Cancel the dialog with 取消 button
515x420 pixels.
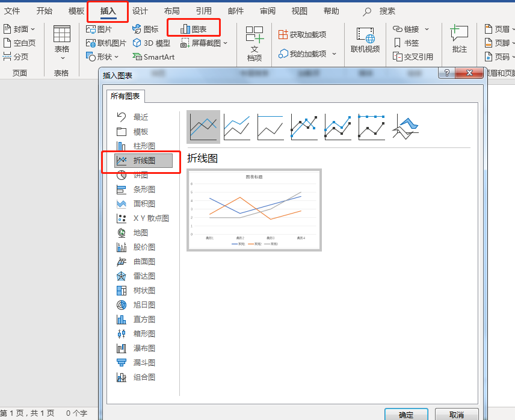[457, 415]
